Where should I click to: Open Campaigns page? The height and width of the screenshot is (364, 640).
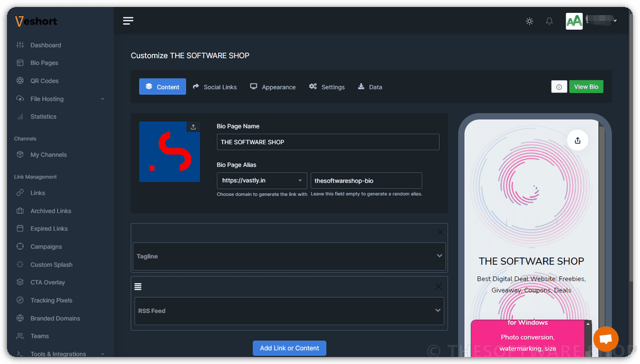point(46,247)
